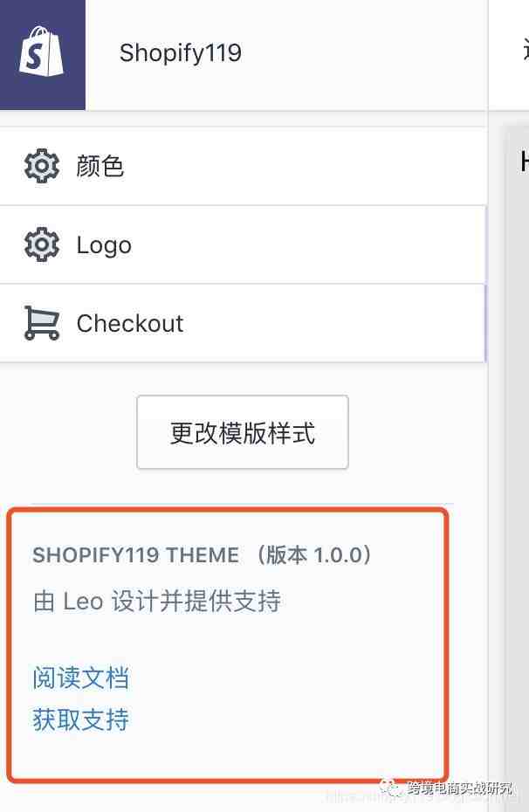Click the 跨境电商实战研究 watermark text
529x812 pixels.
460,788
